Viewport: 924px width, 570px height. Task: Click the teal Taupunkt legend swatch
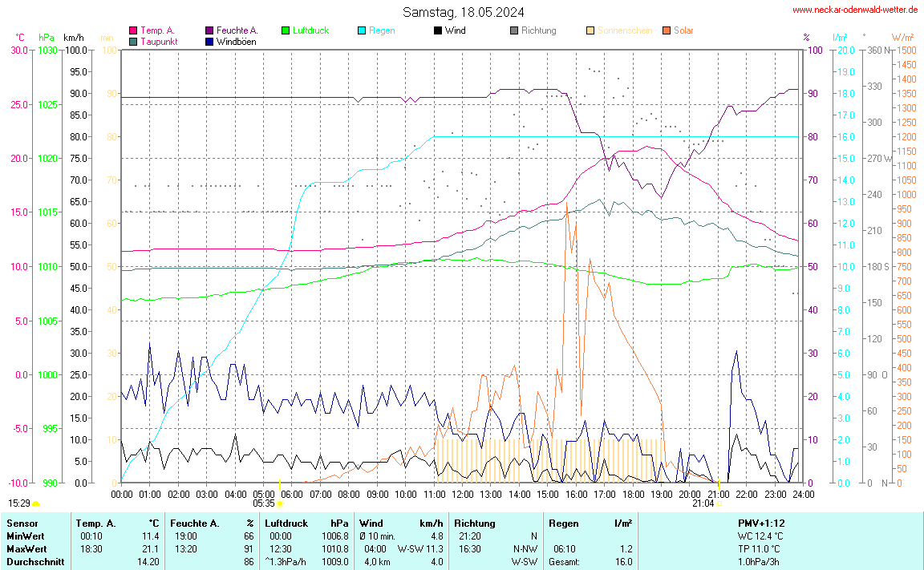point(133,41)
